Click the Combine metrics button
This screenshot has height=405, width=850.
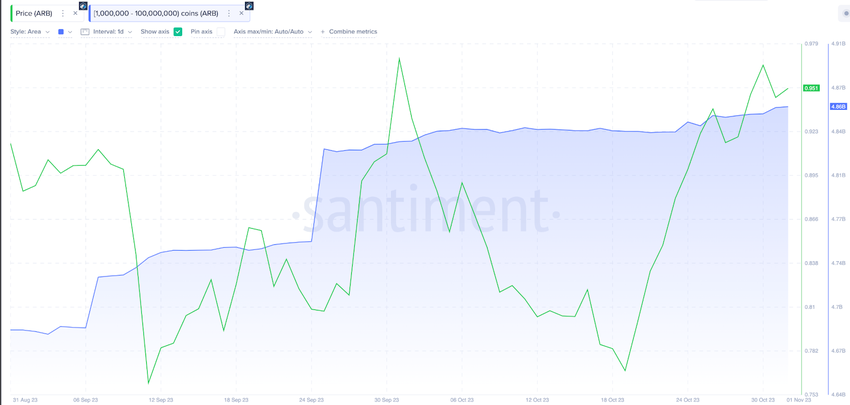tap(349, 32)
